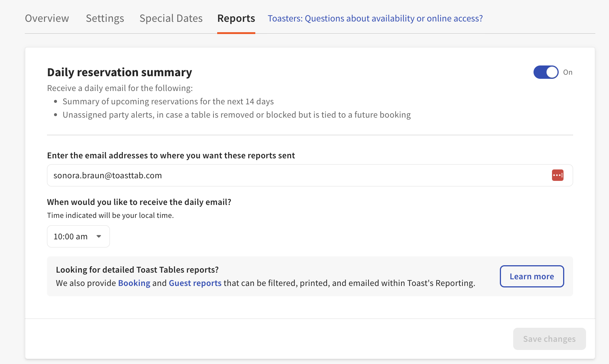Viewport: 609px width, 364px height.
Task: Click the Save changes button
Action: coord(549,339)
